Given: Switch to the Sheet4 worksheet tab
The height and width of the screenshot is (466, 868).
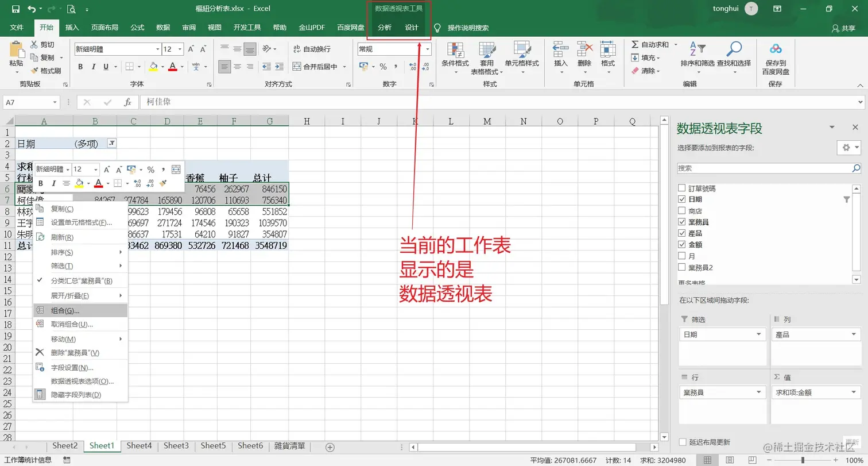Looking at the screenshot, I should click(x=139, y=446).
